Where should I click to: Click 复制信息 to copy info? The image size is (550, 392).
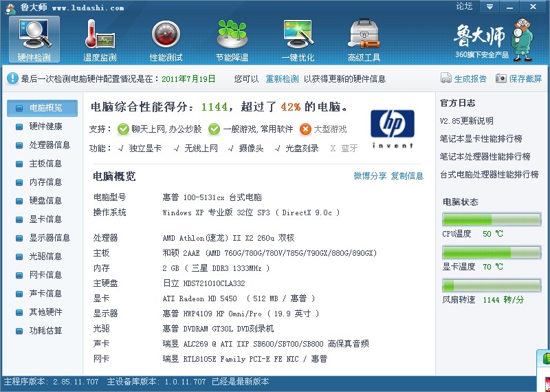click(407, 176)
